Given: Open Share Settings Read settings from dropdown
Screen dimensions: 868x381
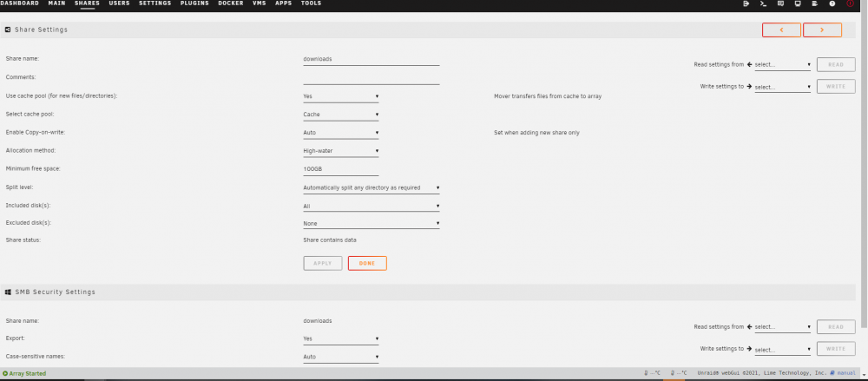Looking at the screenshot, I should [783, 65].
